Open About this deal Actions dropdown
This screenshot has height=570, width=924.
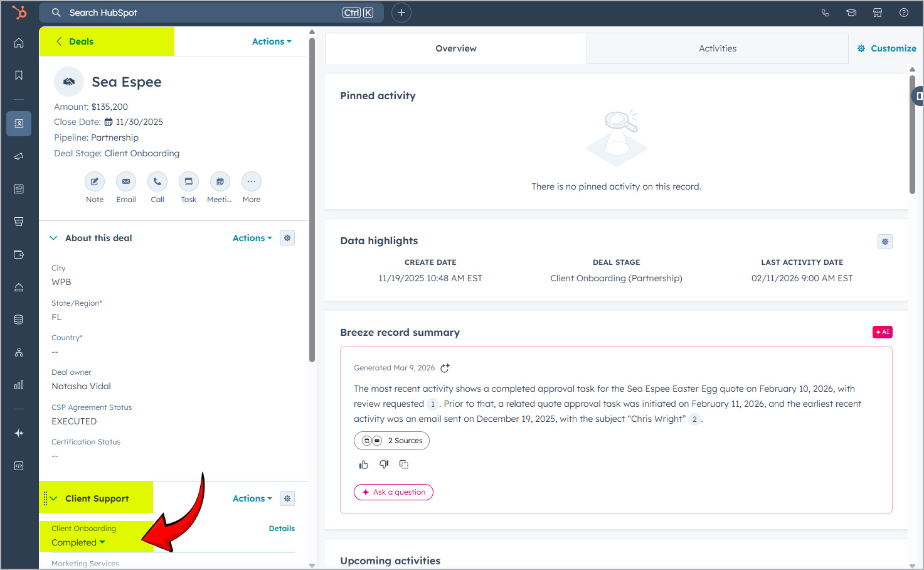pyautogui.click(x=252, y=238)
